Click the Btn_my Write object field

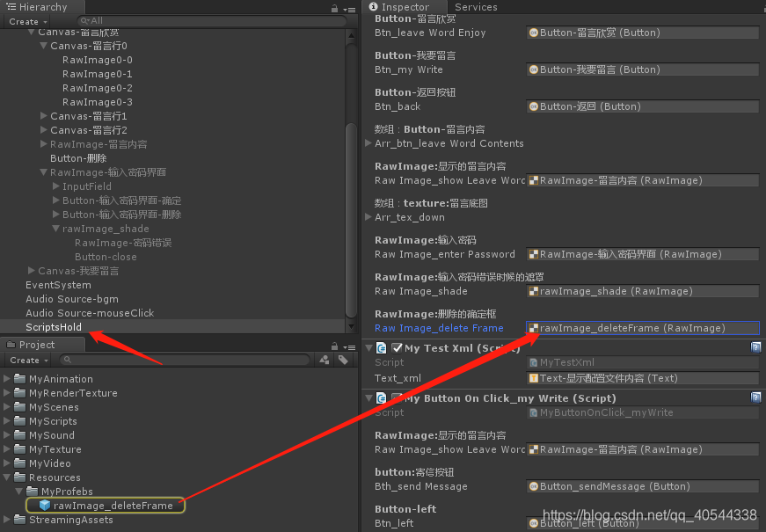click(642, 69)
